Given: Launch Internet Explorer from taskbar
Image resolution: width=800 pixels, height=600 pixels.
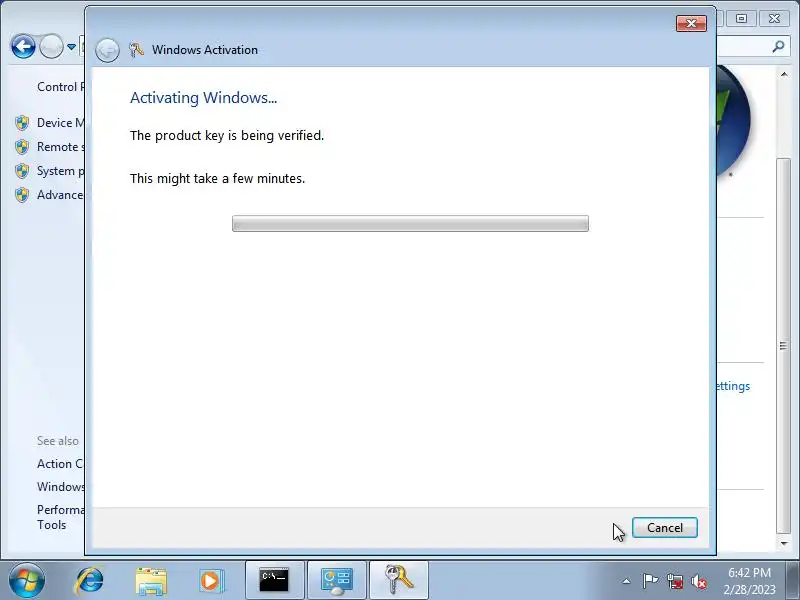Looking at the screenshot, I should coord(90,581).
